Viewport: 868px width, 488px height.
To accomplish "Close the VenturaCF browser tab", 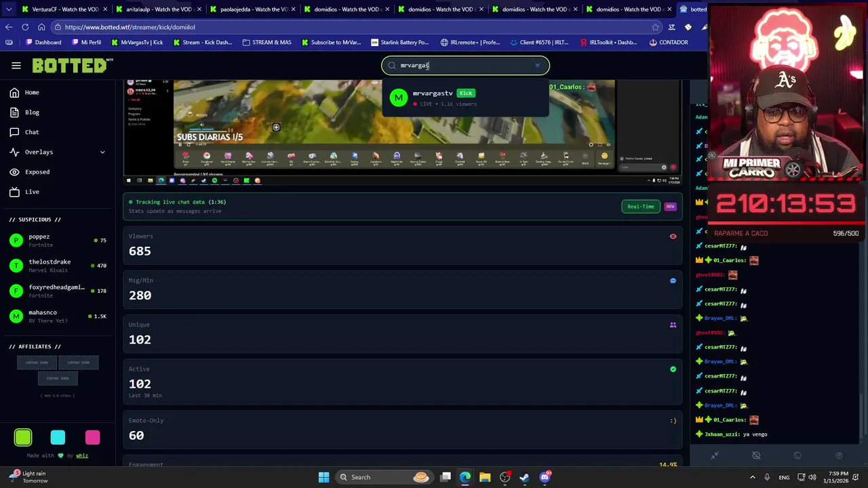I will [x=105, y=9].
